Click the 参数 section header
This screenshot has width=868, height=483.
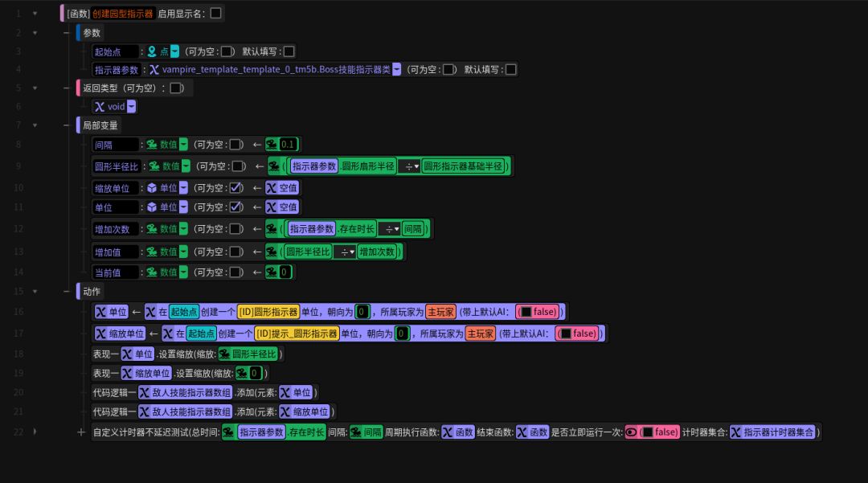[x=92, y=33]
